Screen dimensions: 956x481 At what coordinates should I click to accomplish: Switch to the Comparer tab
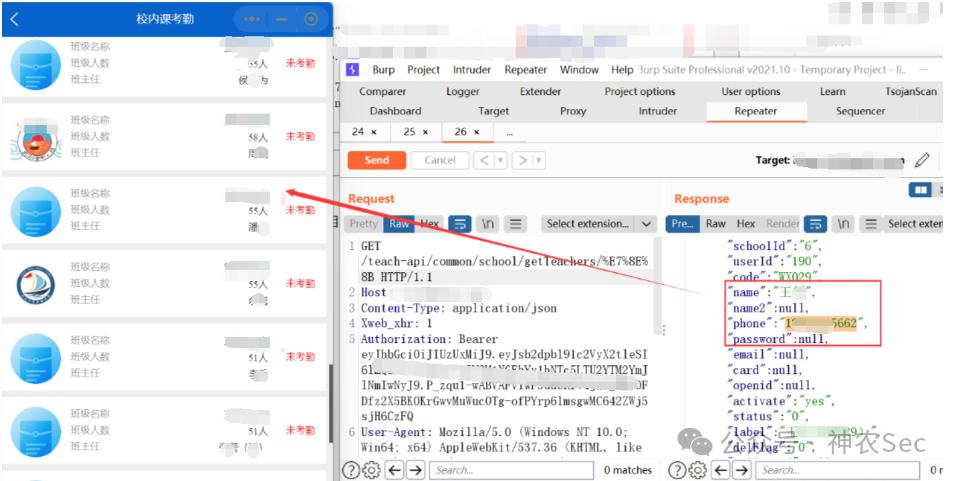click(382, 91)
